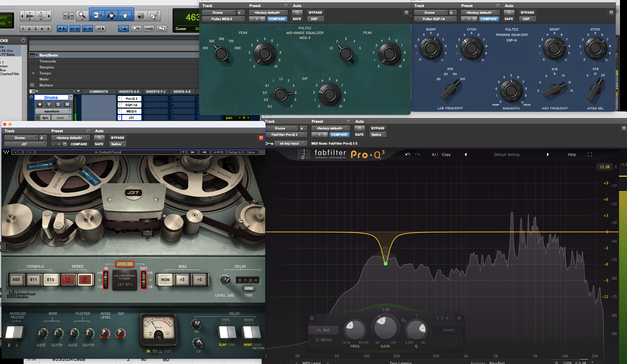627x364 pixels.
Task: Click Pro-Q 3 GAIN knob
Action: 385,328
